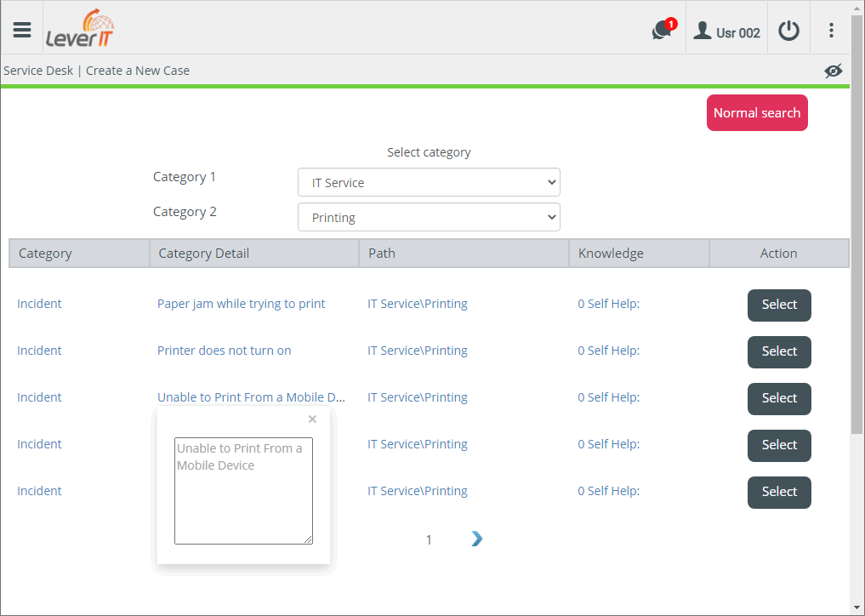Image resolution: width=865 pixels, height=616 pixels.
Task: Go to next results page arrow
Action: click(x=476, y=539)
